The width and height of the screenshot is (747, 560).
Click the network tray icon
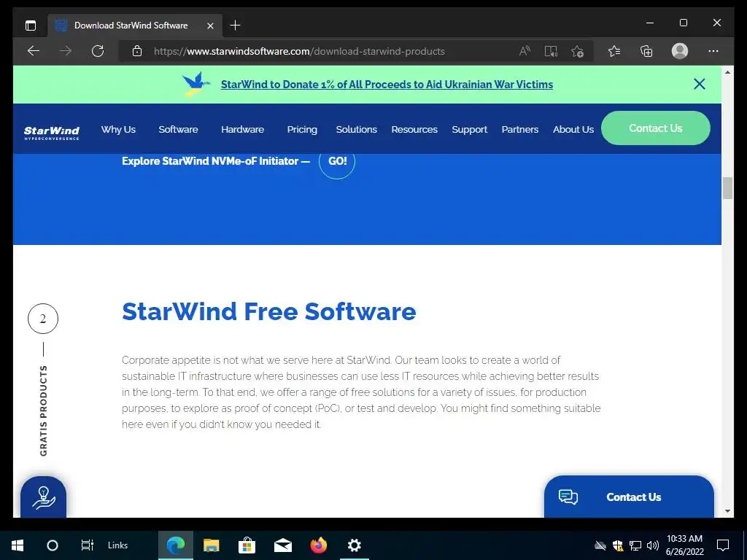(x=635, y=545)
